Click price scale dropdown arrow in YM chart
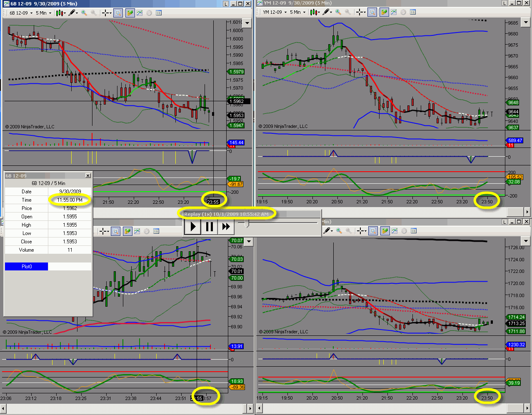 pos(526,22)
